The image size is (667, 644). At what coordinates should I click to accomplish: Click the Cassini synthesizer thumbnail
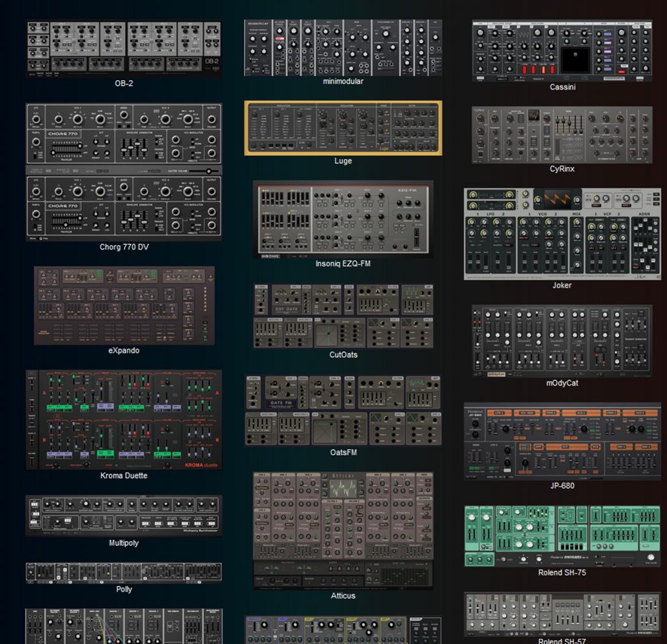pos(562,51)
